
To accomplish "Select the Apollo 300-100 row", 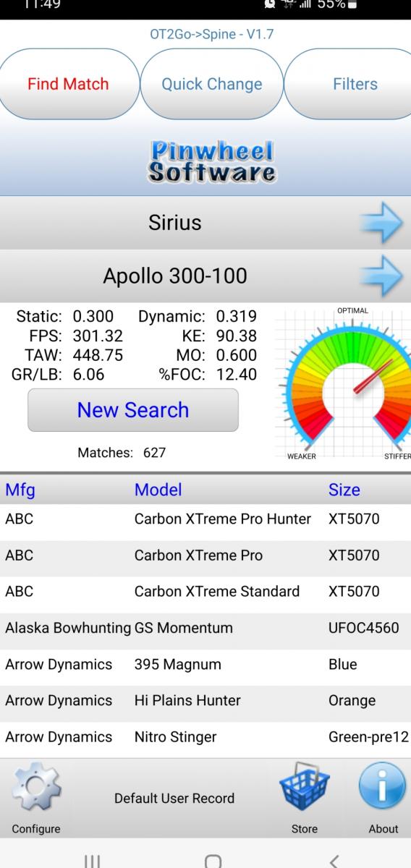I will click(205, 276).
